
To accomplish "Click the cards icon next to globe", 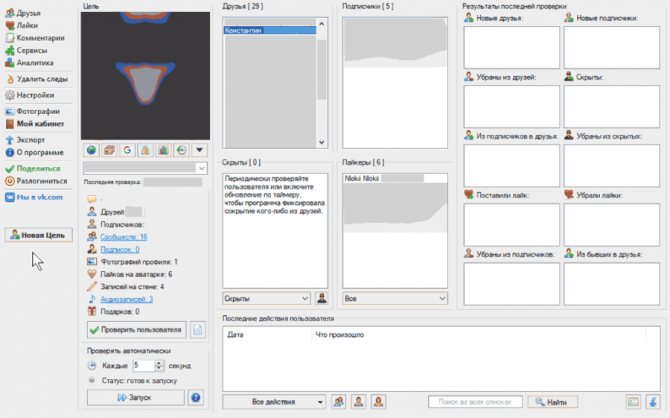I will point(109,150).
